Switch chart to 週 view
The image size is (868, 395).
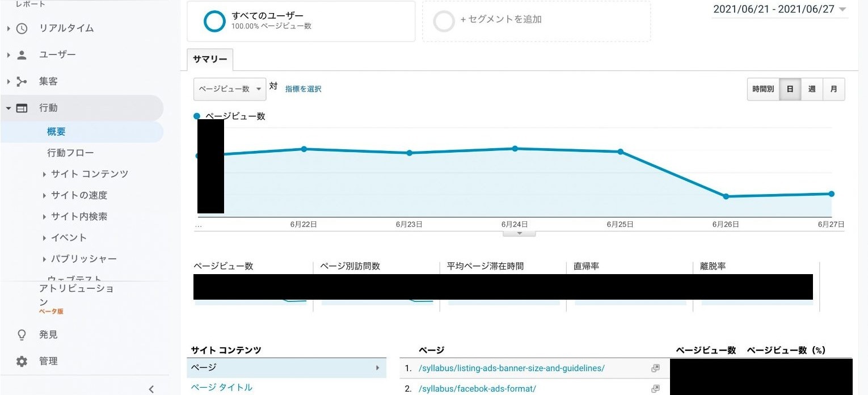click(x=811, y=89)
